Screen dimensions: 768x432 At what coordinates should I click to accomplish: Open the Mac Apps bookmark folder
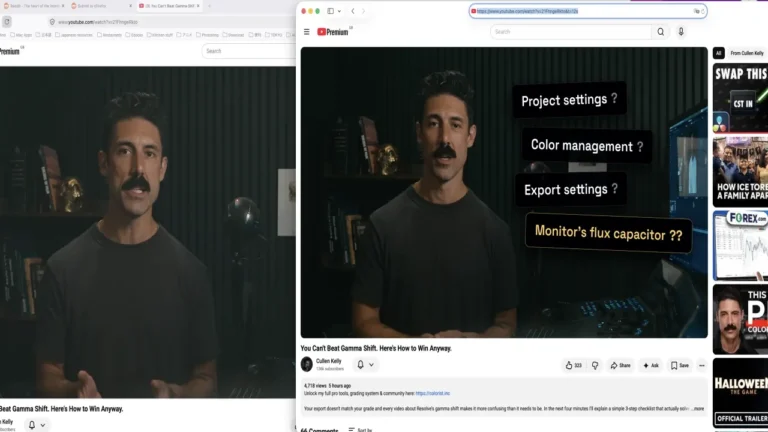click(21, 35)
